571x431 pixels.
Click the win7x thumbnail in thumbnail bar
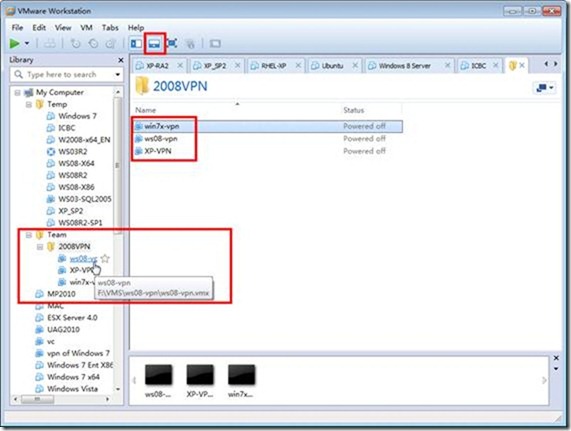[241, 381]
